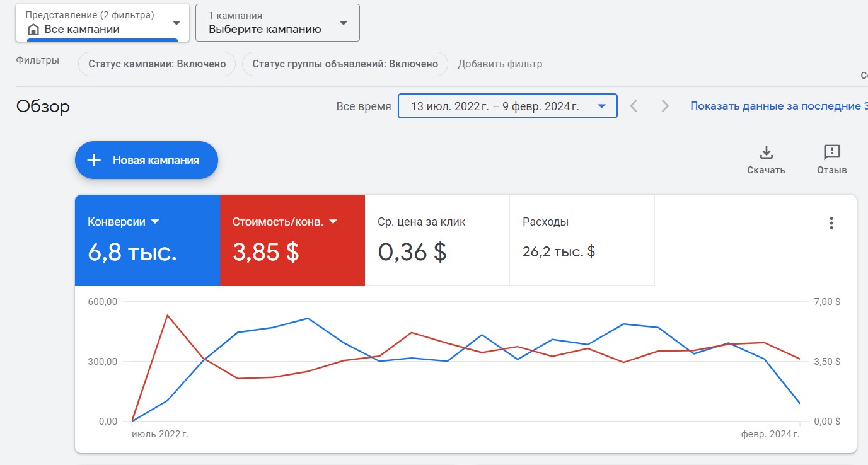Click the '600,00' left axis label

coord(103,302)
